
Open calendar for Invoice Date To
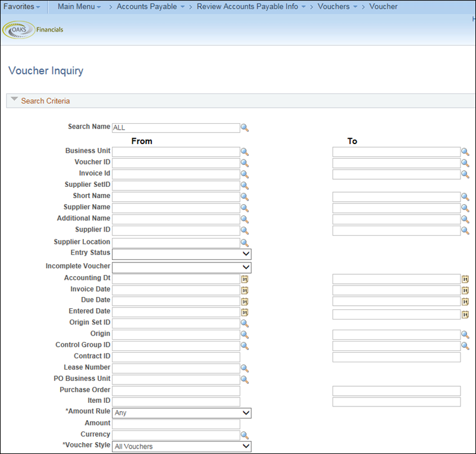[x=465, y=290]
